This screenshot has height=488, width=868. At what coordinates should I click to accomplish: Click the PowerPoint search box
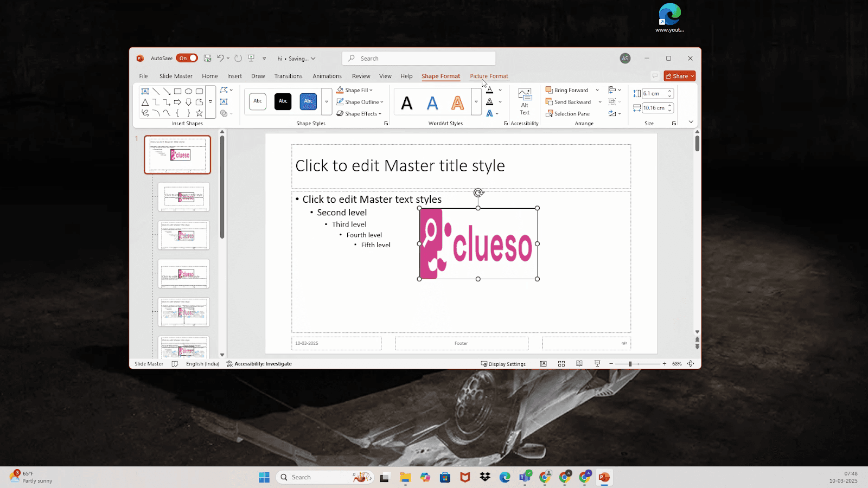click(x=419, y=59)
